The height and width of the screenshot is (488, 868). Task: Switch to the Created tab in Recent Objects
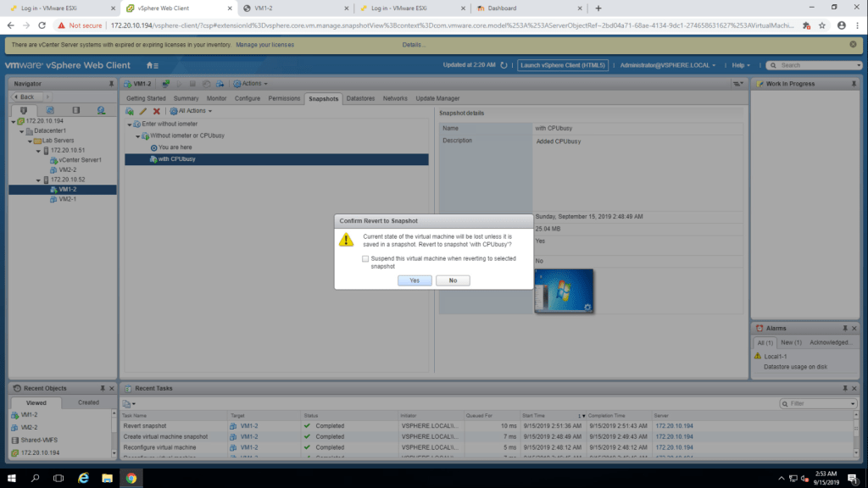[88, 402]
